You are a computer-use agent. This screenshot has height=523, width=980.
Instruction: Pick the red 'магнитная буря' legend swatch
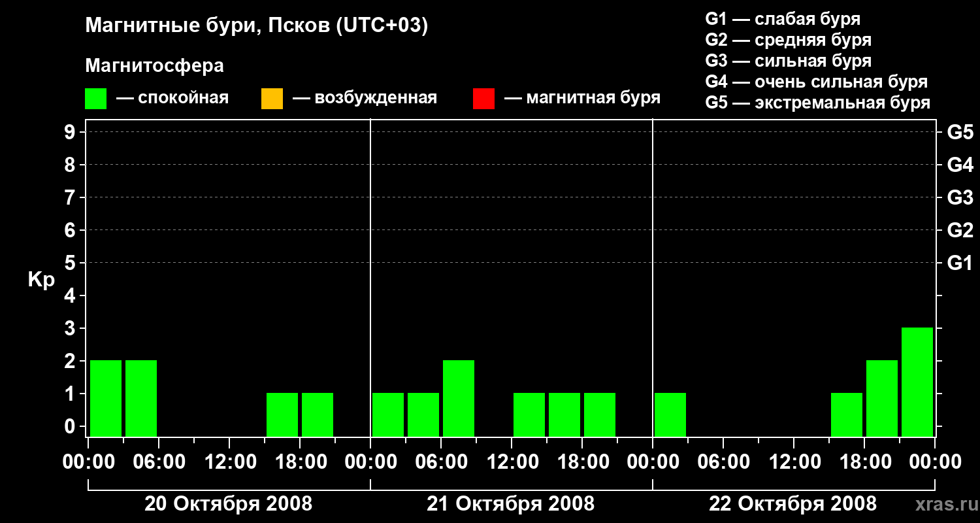[483, 99]
